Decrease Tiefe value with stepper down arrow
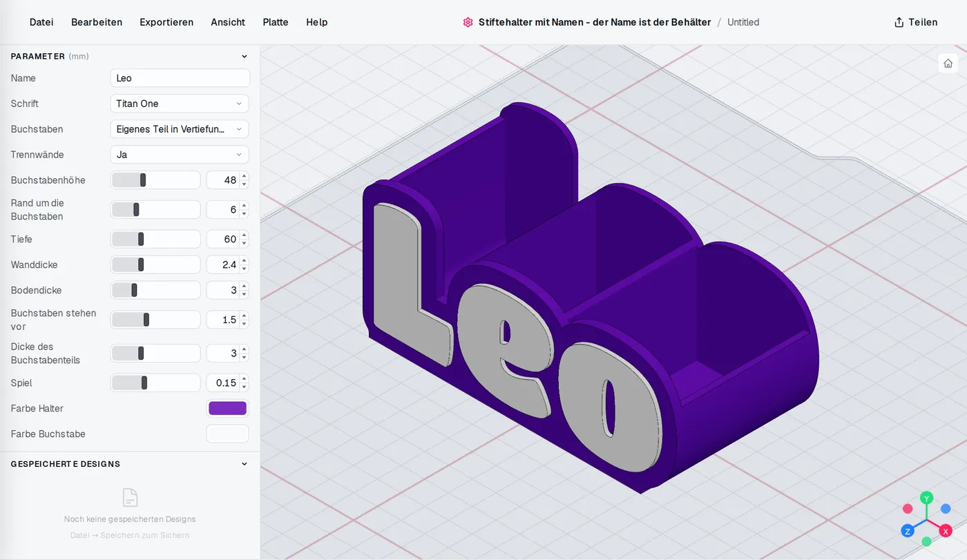The width and height of the screenshot is (967, 560). coord(244,243)
